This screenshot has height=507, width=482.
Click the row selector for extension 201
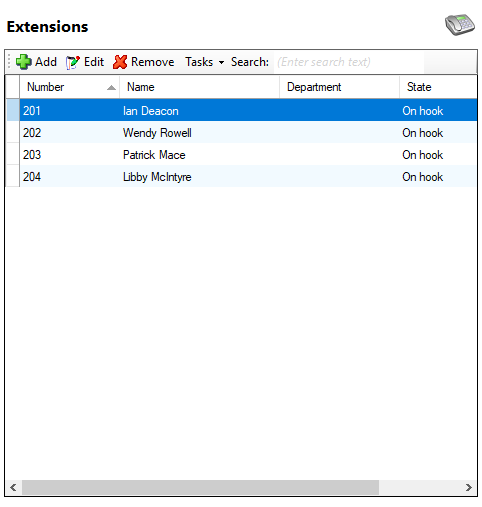[13, 111]
